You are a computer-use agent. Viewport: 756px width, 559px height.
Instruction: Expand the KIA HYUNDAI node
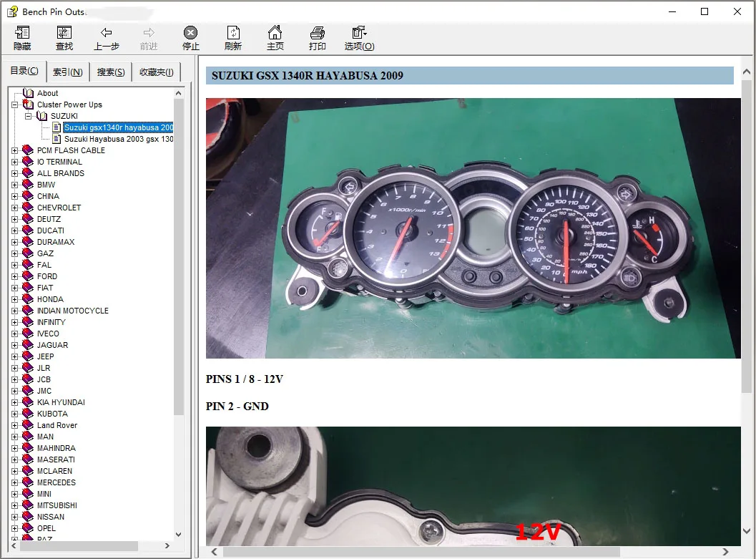coord(14,403)
